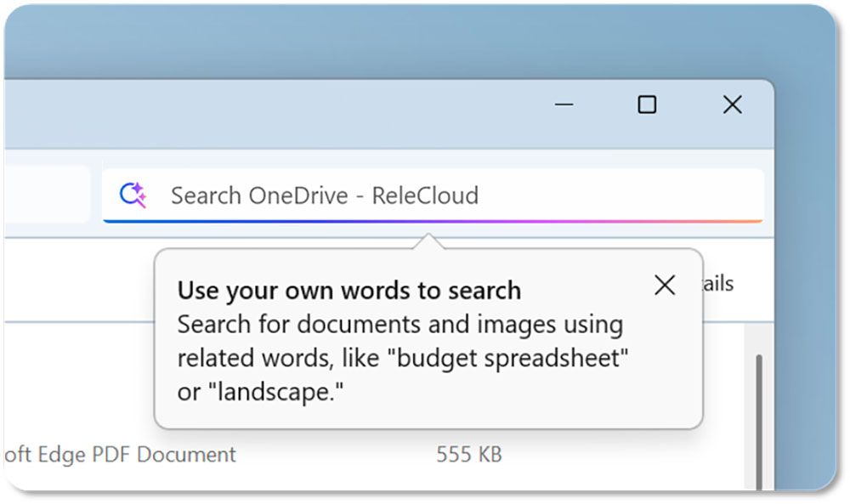Dismiss the "Use your own words to search" tooltip

click(665, 286)
